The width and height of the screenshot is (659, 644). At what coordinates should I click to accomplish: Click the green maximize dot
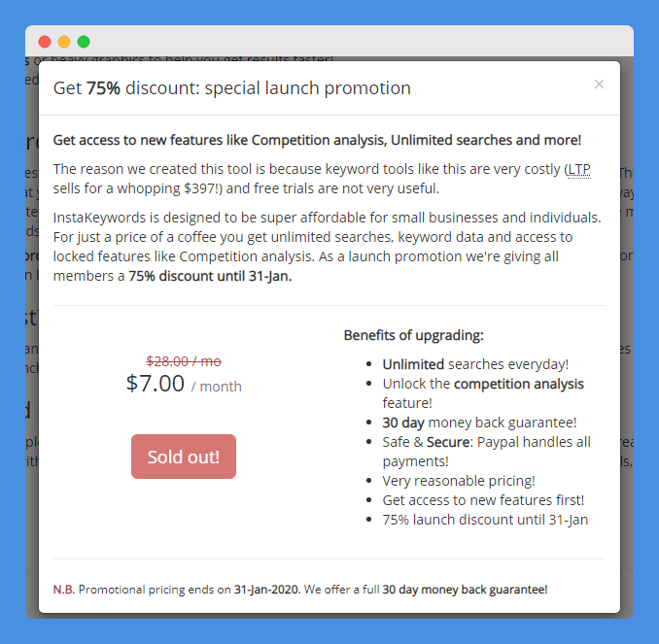[x=84, y=42]
